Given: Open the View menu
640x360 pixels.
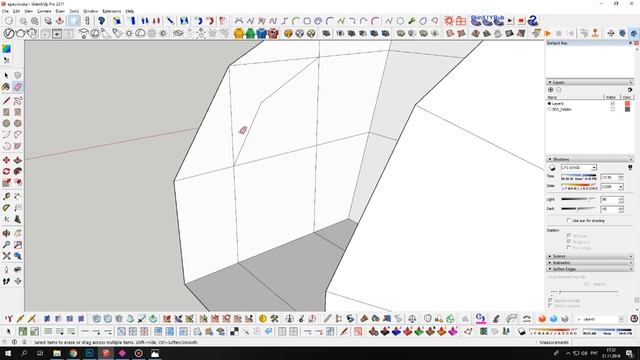Looking at the screenshot, I should point(29,11).
